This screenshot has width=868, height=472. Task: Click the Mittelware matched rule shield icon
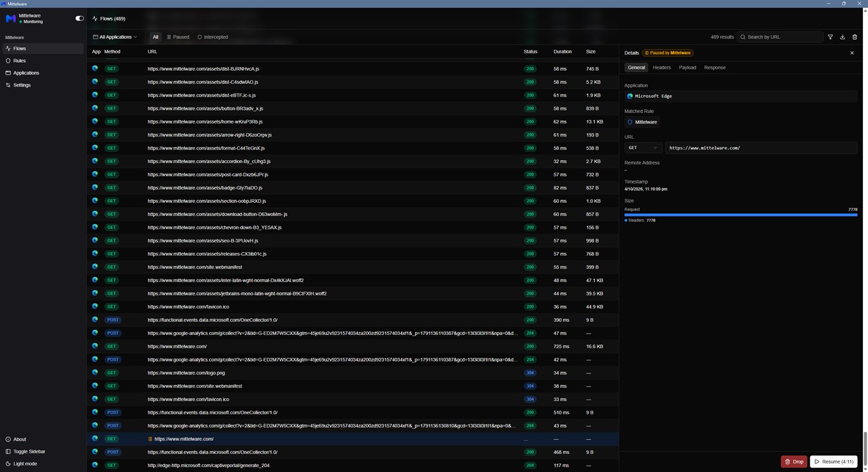tap(630, 122)
